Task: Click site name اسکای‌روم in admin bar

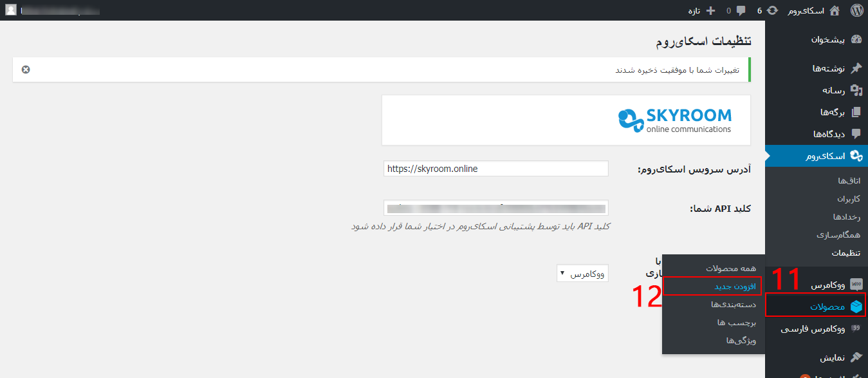Action: [804, 10]
